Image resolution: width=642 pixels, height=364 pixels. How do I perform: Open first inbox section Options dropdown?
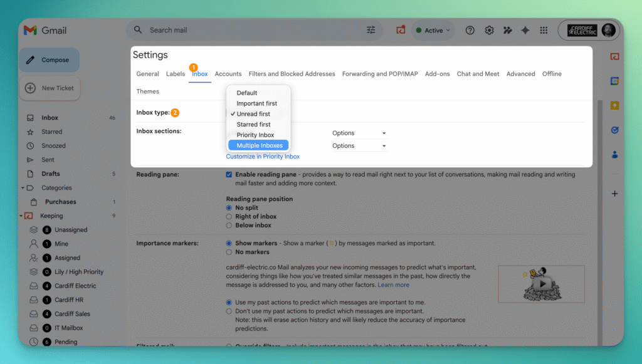tap(359, 133)
